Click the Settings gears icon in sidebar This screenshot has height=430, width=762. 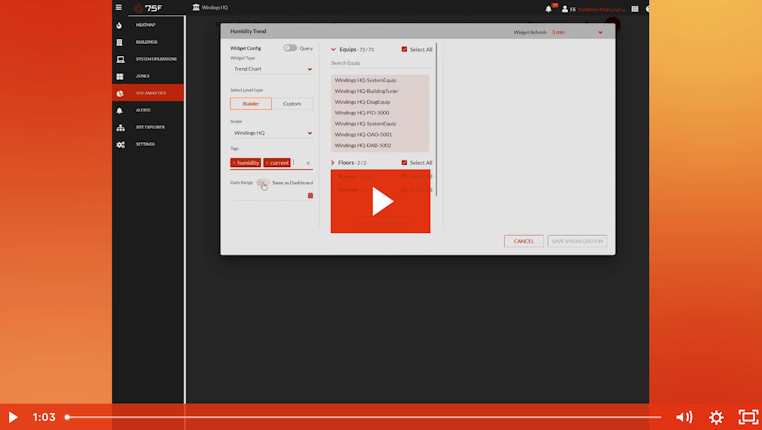(121, 144)
